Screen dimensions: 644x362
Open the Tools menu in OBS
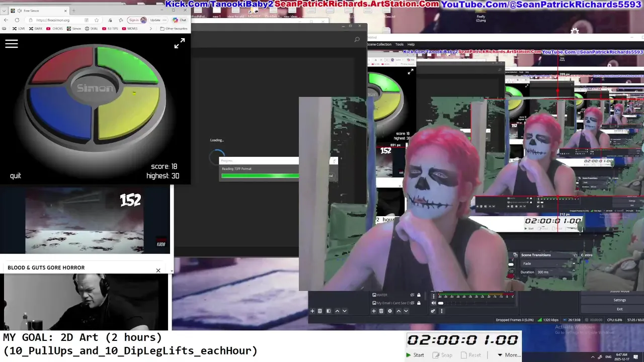pyautogui.click(x=399, y=44)
